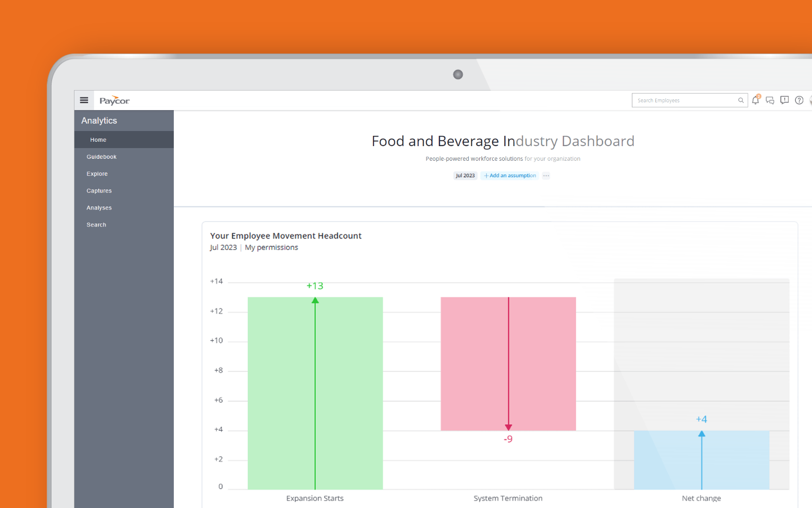This screenshot has height=508, width=812.
Task: Click the chart's Jul 2023 subtitle
Action: [223, 247]
